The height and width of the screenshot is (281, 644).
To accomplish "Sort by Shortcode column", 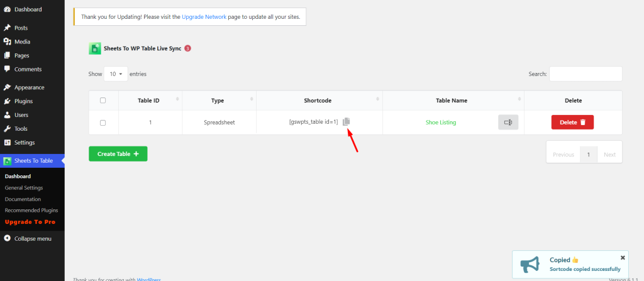I will coord(319,100).
